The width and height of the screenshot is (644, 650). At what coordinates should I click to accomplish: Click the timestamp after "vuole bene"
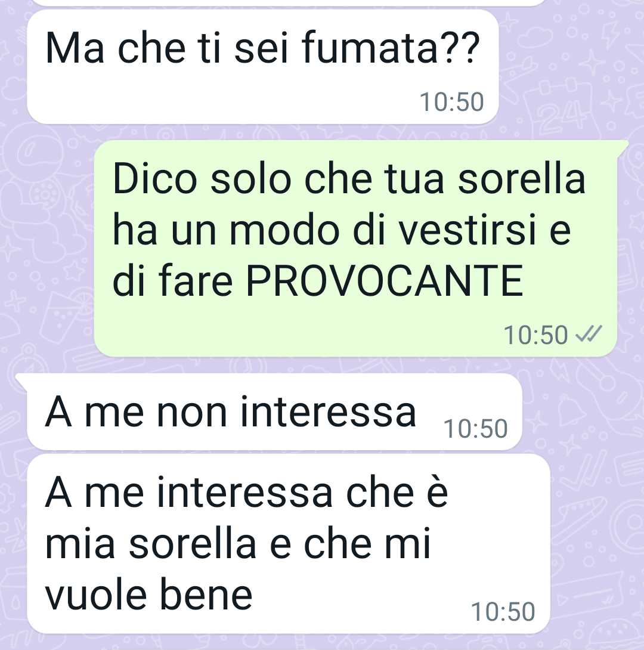point(503,612)
